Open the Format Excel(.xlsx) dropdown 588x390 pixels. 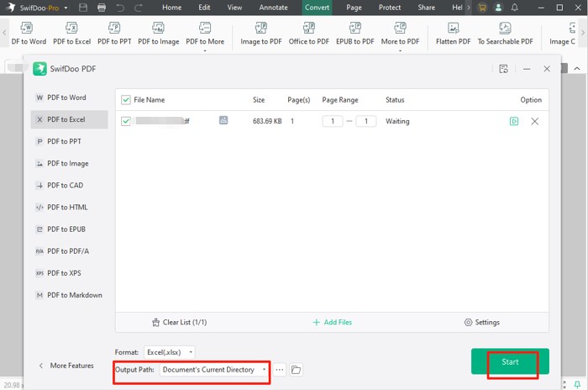170,352
